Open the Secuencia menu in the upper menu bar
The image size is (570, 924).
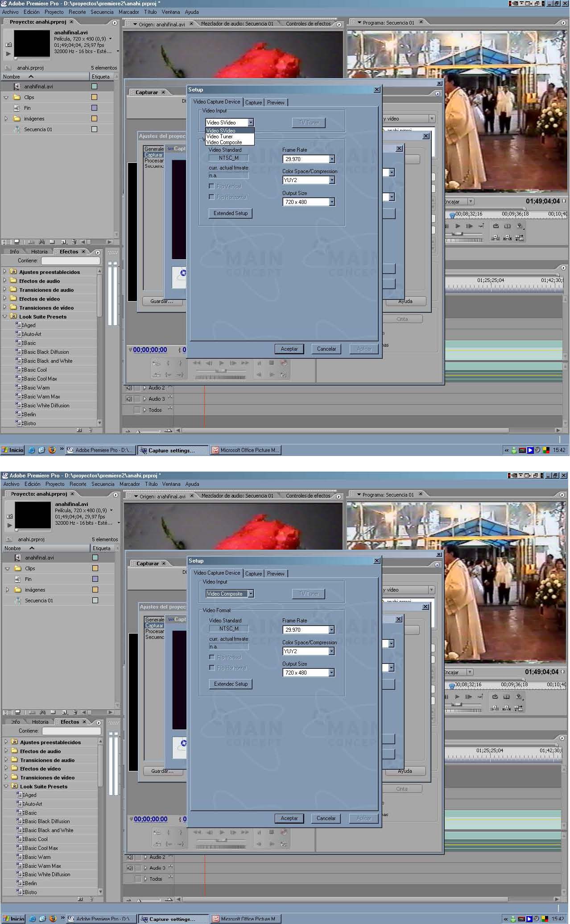click(x=102, y=12)
